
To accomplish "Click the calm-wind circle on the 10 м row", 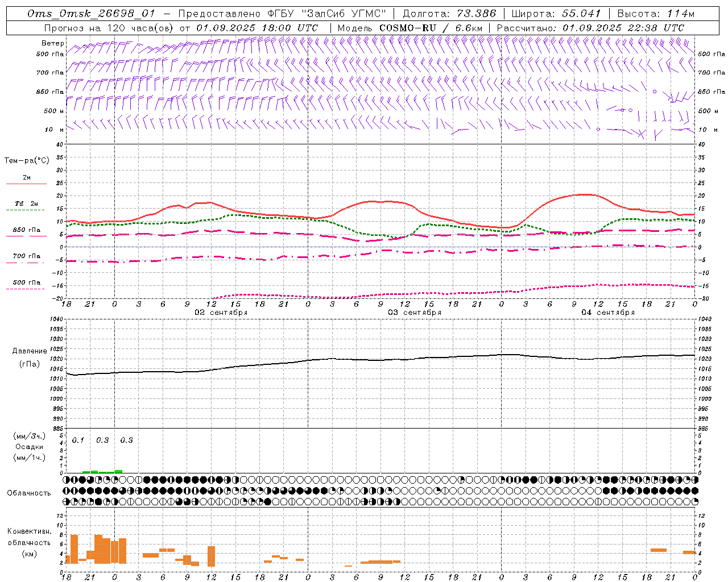I will click(598, 129).
